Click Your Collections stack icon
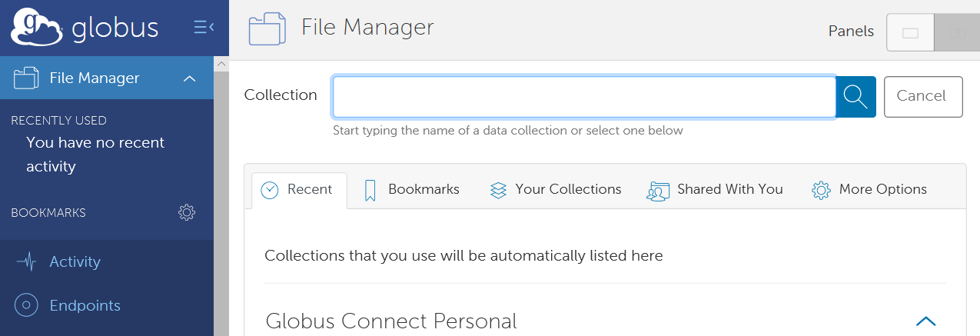 point(498,190)
